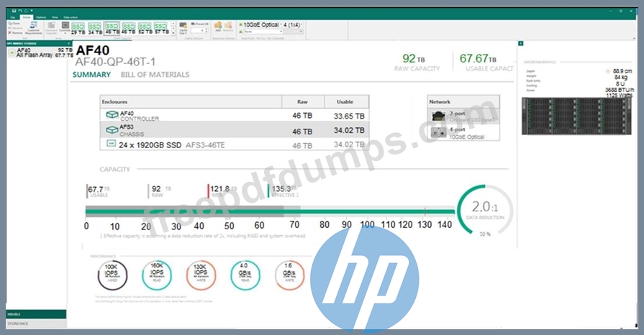The image size is (644, 335).
Task: Open the quick access toolbar customize arrow
Action: click(x=32, y=11)
